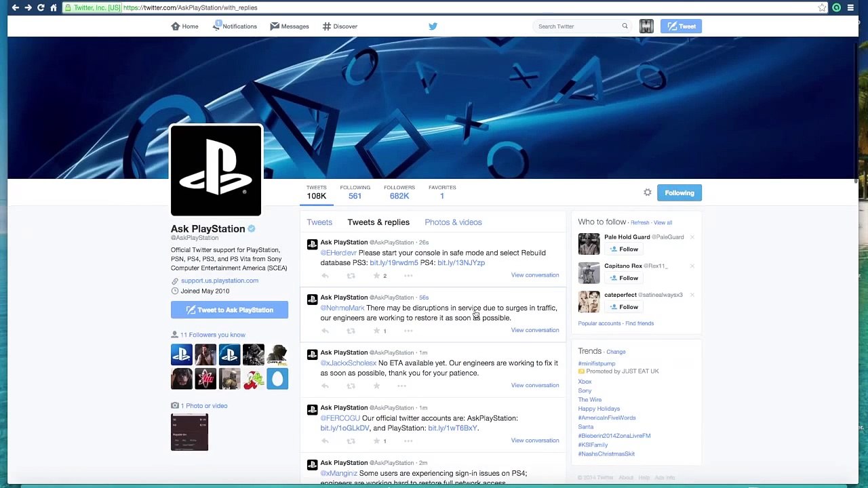
Task: Open the gear user actions dropdown
Action: [x=648, y=192]
